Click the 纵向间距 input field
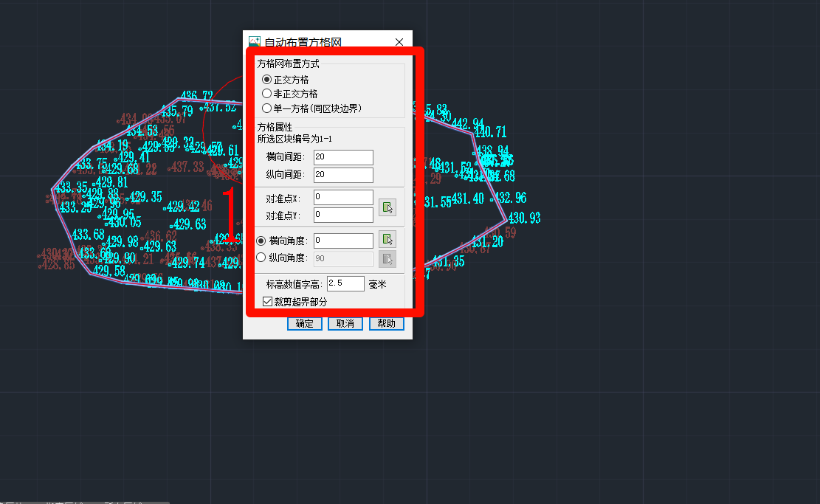 343,175
